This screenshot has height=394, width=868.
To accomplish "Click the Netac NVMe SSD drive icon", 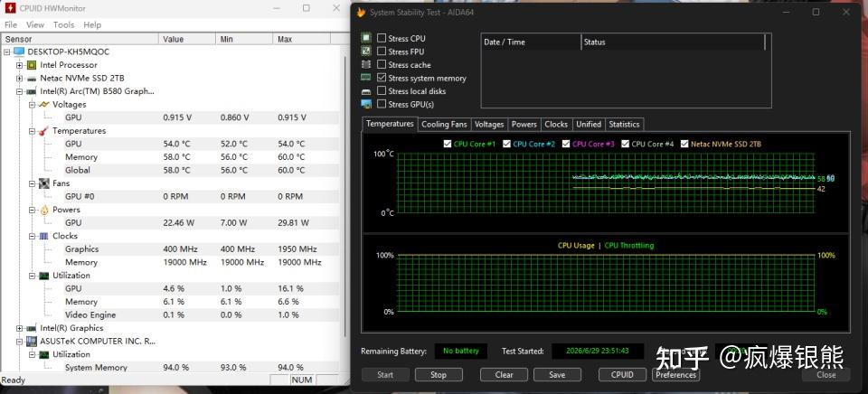I will coord(32,79).
